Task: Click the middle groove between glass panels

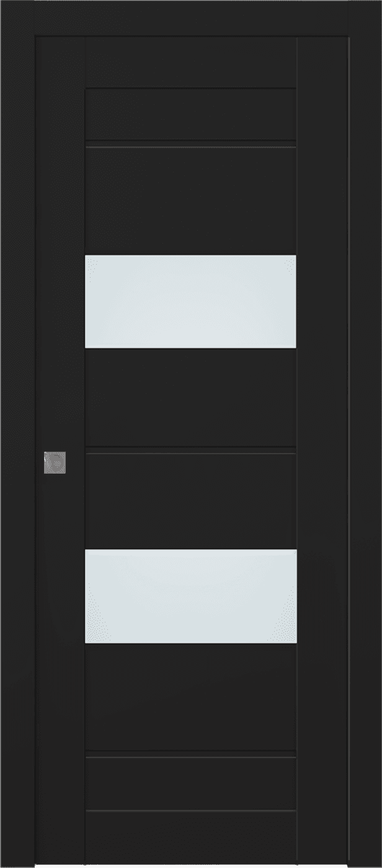Action: point(190,450)
